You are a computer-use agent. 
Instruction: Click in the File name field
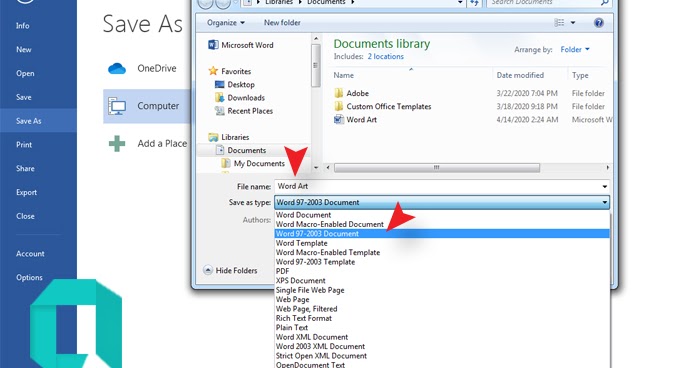tap(438, 187)
